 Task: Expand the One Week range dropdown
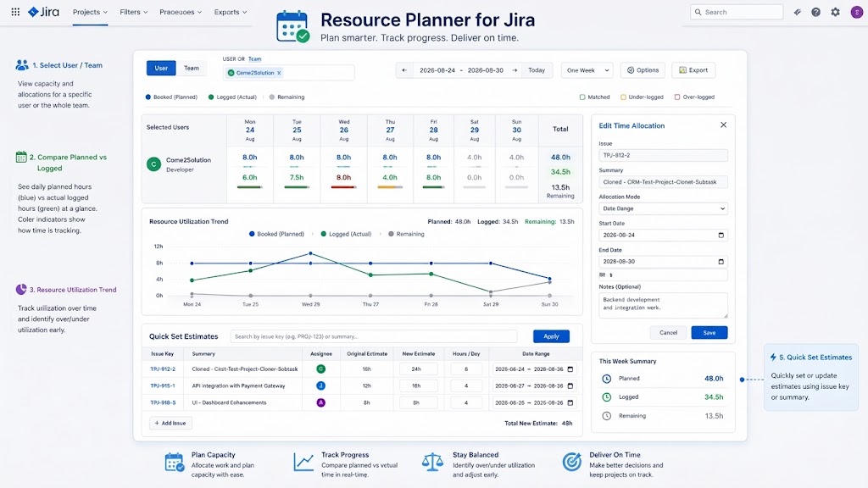point(587,70)
